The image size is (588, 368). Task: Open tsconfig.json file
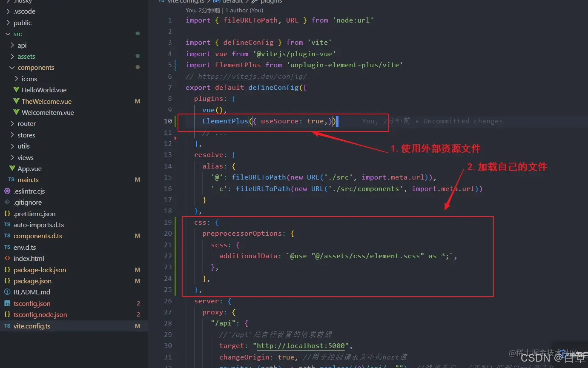click(32, 303)
